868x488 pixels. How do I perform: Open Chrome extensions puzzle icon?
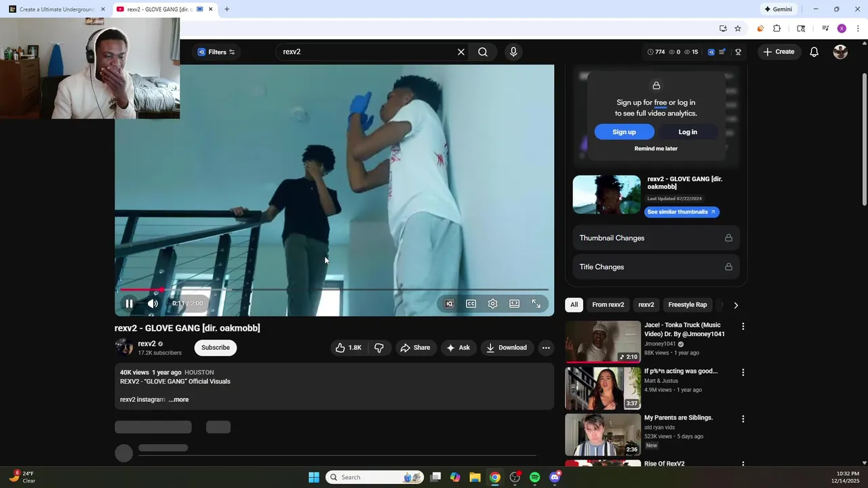coord(777,28)
